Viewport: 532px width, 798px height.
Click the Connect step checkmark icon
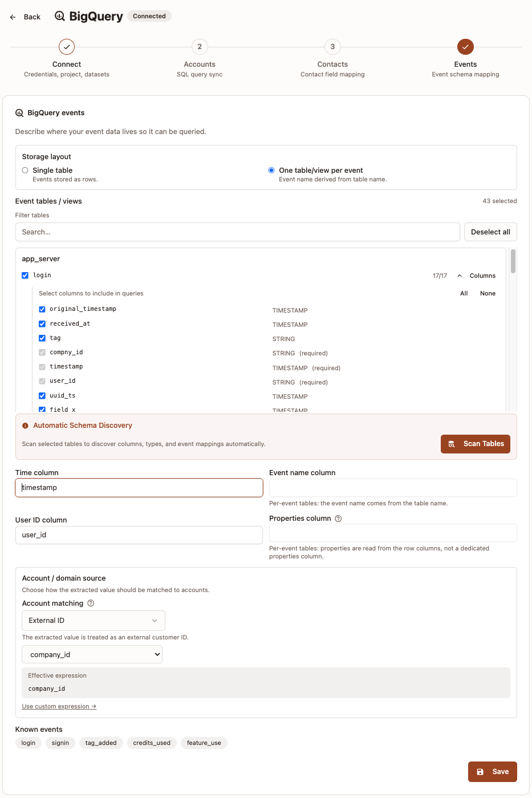(66, 47)
